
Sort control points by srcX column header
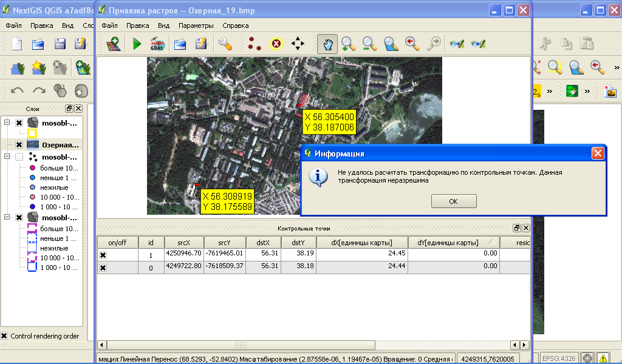[184, 243]
